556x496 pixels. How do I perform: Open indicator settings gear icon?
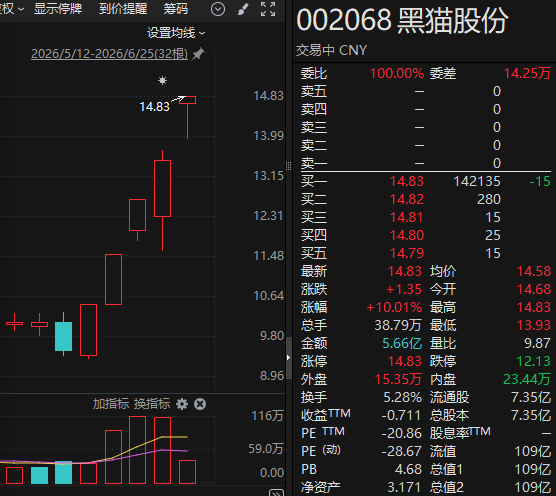(182, 404)
